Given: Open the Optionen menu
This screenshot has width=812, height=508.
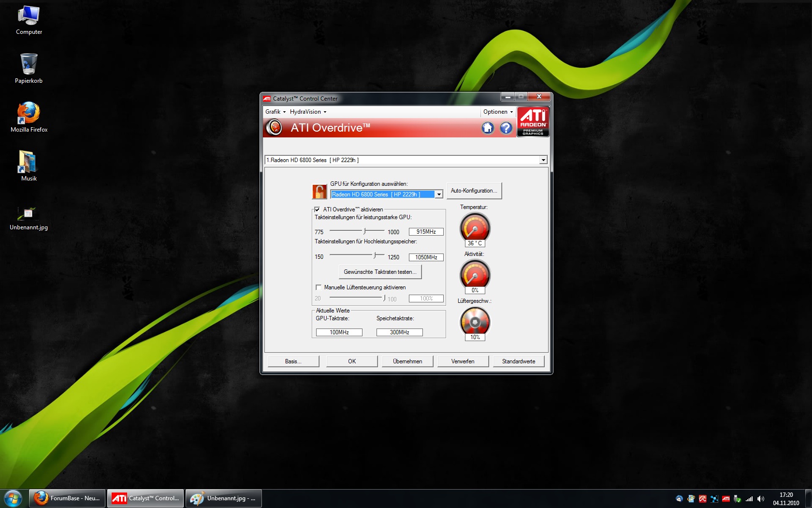Looking at the screenshot, I should (498, 112).
